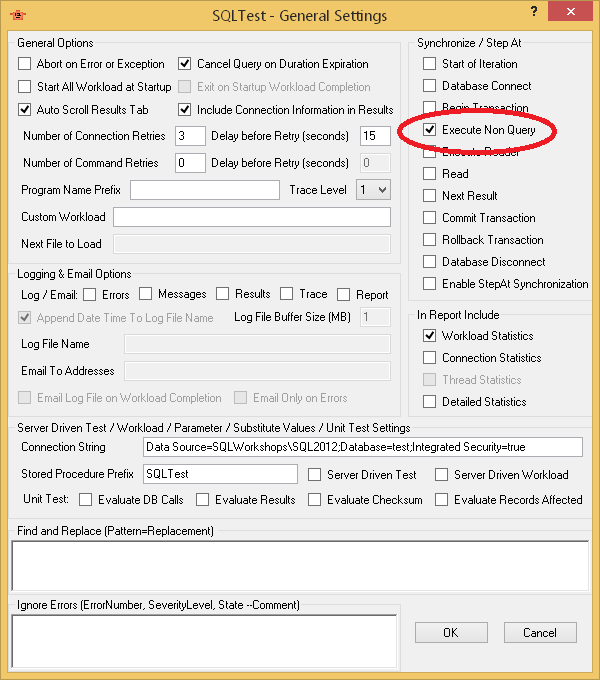This screenshot has height=680, width=600.
Task: Check Detailed Statistics in report
Action: pyautogui.click(x=430, y=402)
